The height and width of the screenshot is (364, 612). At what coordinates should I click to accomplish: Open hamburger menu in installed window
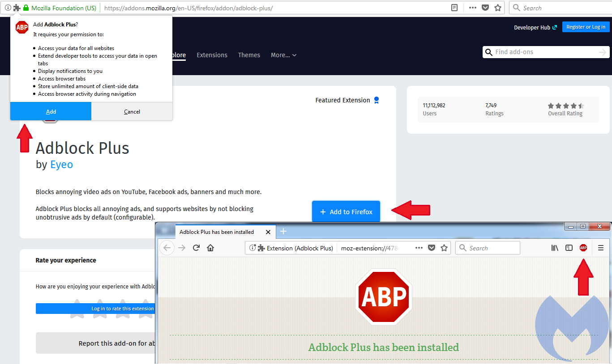click(601, 248)
